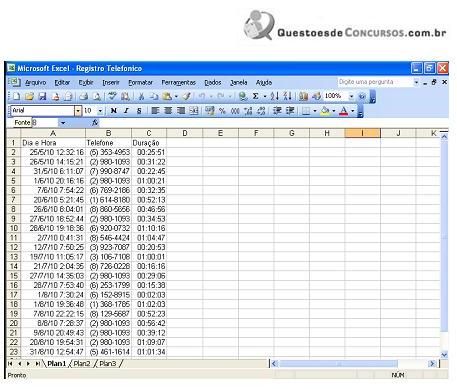This screenshot has width=457, height=389.
Task: Click the Drawing toolbar icon
Action: pos(316,96)
